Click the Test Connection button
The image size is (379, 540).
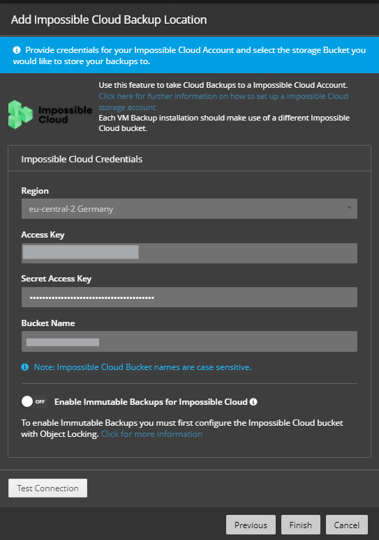pyautogui.click(x=48, y=488)
